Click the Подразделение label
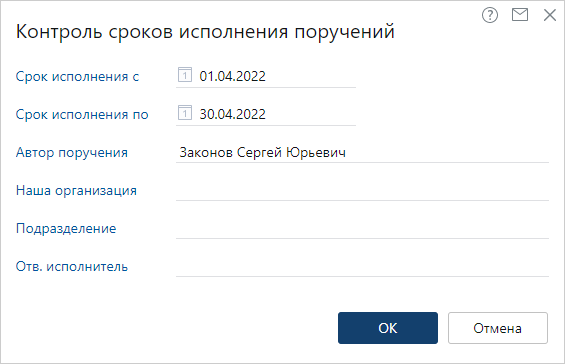The width and height of the screenshot is (565, 364). 66,228
